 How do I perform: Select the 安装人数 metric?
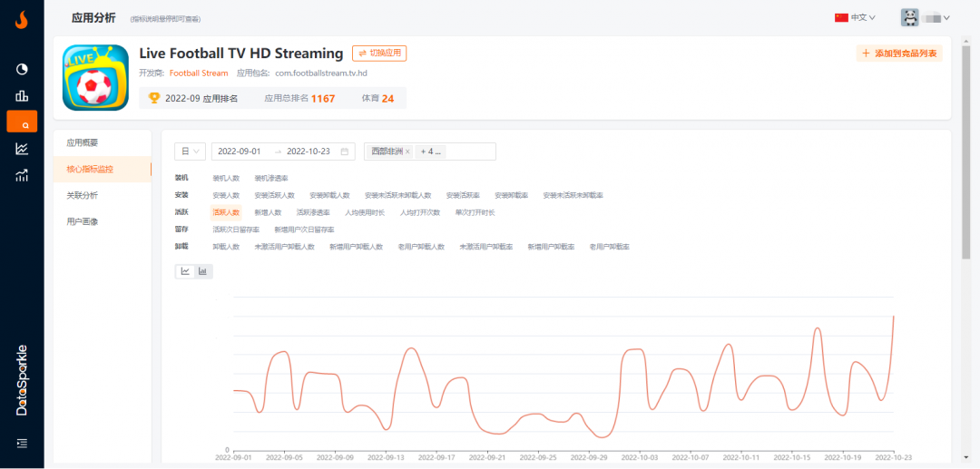click(x=226, y=195)
